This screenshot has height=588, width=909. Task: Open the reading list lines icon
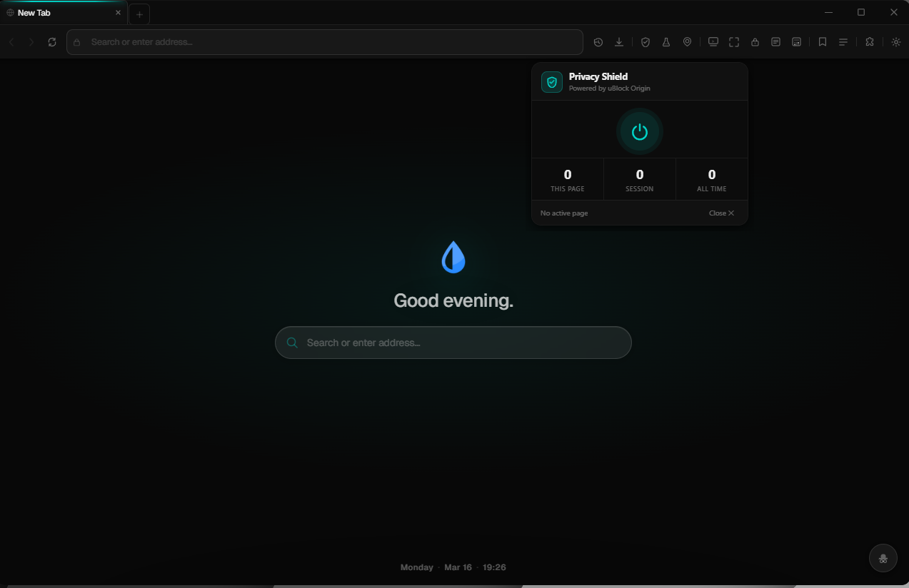point(843,41)
